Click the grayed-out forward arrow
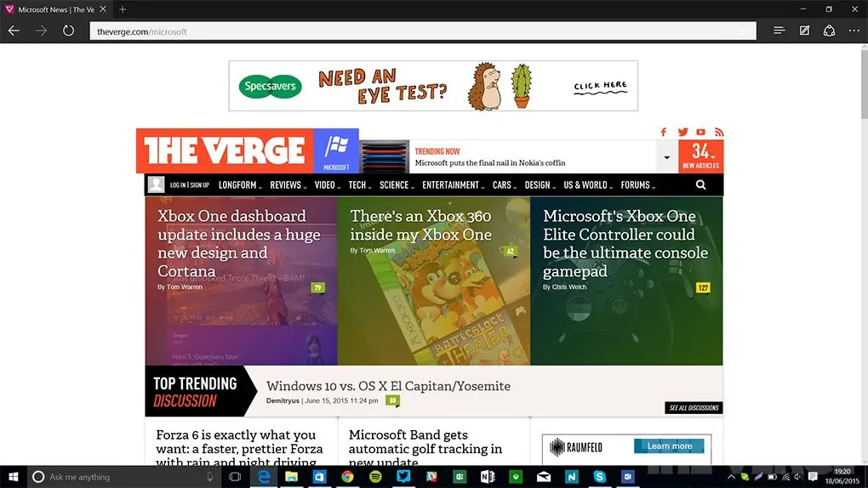 tap(42, 31)
